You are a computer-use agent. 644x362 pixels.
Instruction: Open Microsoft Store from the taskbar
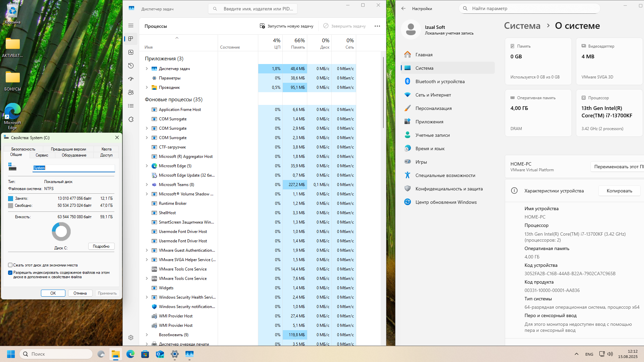click(x=145, y=354)
